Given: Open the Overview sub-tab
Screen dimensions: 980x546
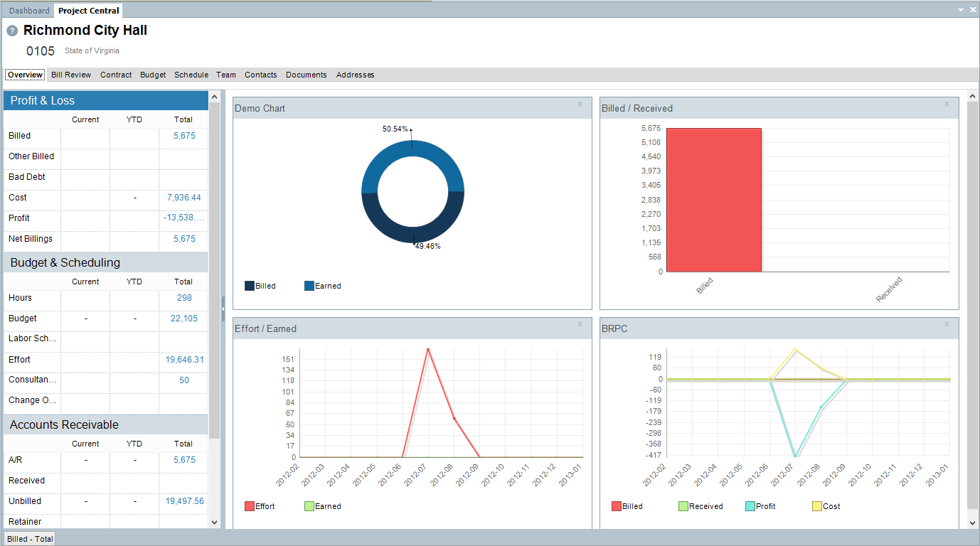Looking at the screenshot, I should pyautogui.click(x=26, y=75).
